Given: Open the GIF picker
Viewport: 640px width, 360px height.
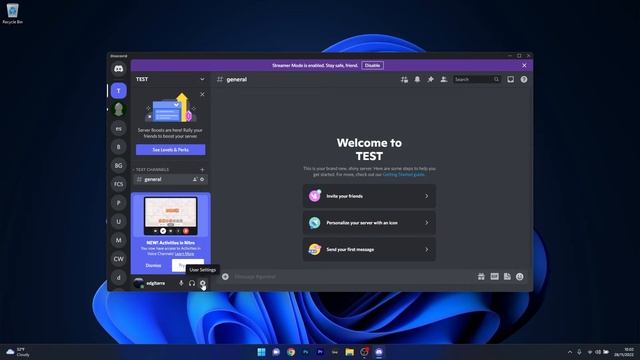Looking at the screenshot, I should tap(494, 277).
